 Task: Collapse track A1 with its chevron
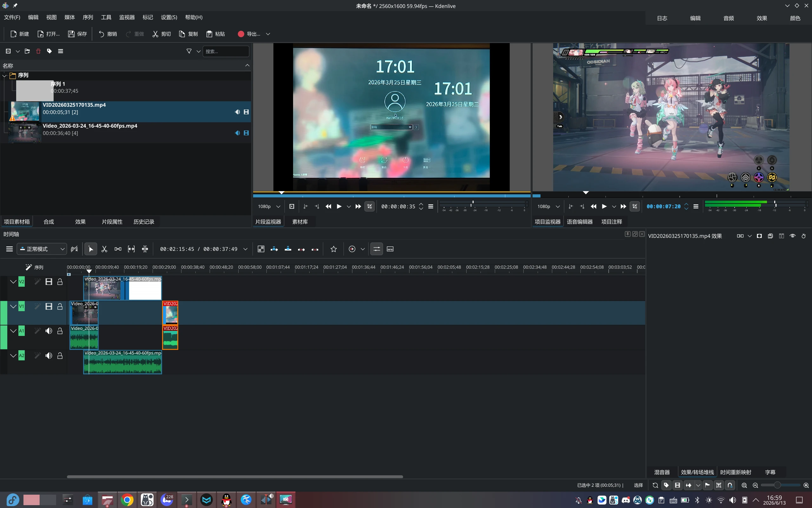13,331
